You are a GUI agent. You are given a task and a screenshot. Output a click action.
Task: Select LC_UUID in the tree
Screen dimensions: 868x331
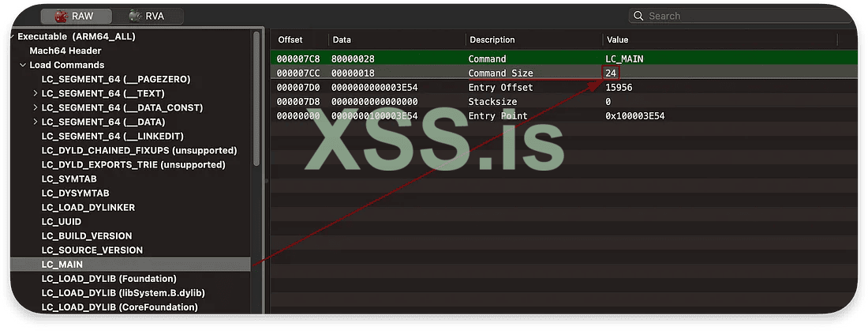pyautogui.click(x=62, y=222)
